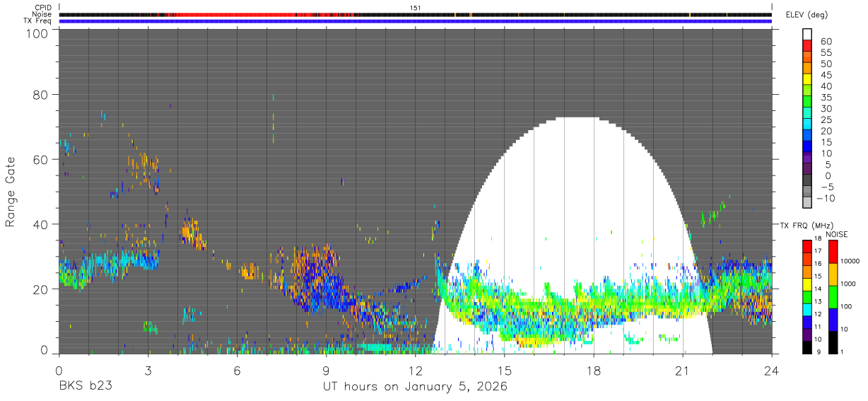Viewport: 868px width, 401px height.
Task: Click the blue TX Freq bar
Action: [x=415, y=21]
